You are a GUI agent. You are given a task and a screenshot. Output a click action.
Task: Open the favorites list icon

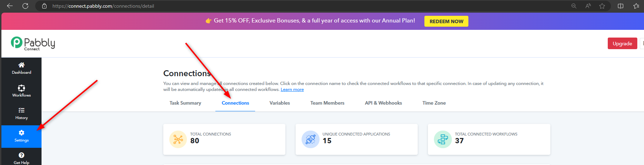636,6
